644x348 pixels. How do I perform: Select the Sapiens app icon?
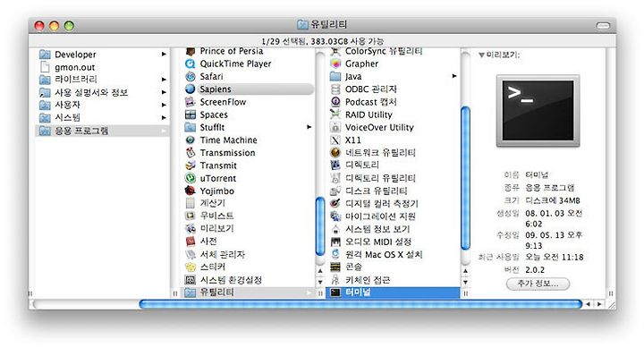click(x=190, y=89)
